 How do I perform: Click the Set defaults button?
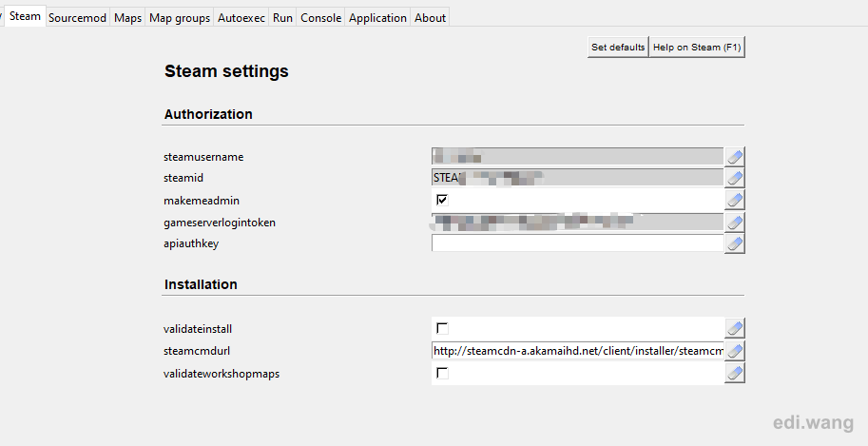pyautogui.click(x=618, y=48)
